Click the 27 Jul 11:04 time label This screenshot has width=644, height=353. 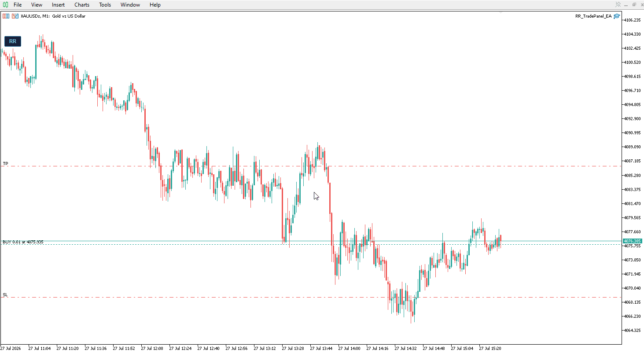pyautogui.click(x=39, y=349)
